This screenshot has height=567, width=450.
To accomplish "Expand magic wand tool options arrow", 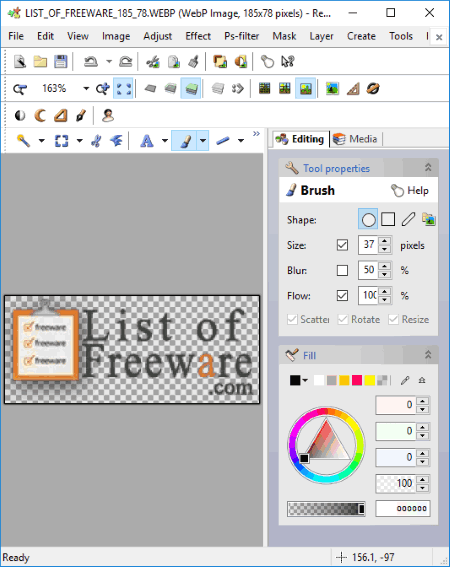I will tap(42, 141).
